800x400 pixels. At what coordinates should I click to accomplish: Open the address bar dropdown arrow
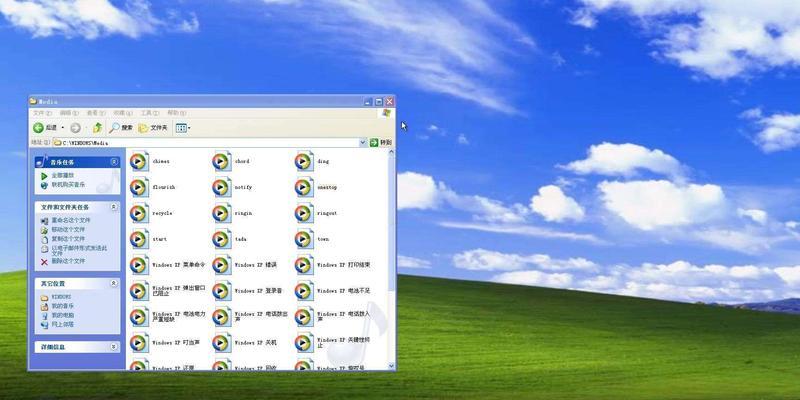point(363,142)
